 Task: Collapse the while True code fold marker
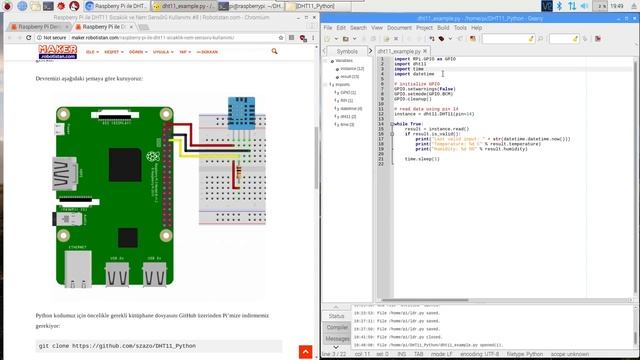(x=392, y=124)
